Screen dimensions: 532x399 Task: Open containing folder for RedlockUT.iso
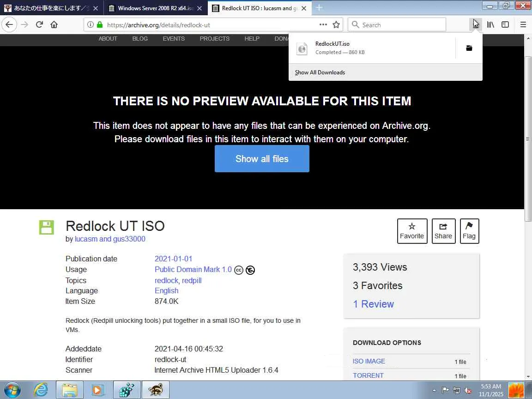pos(469,48)
